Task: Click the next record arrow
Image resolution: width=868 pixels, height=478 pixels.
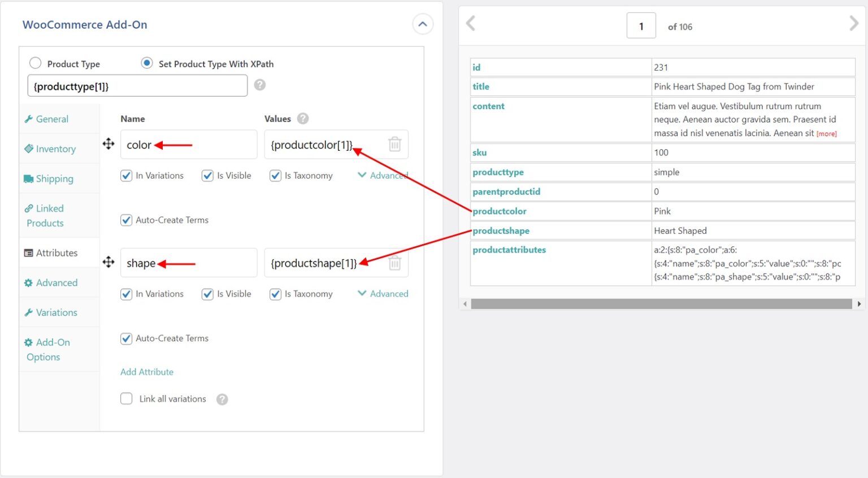Action: point(855,23)
